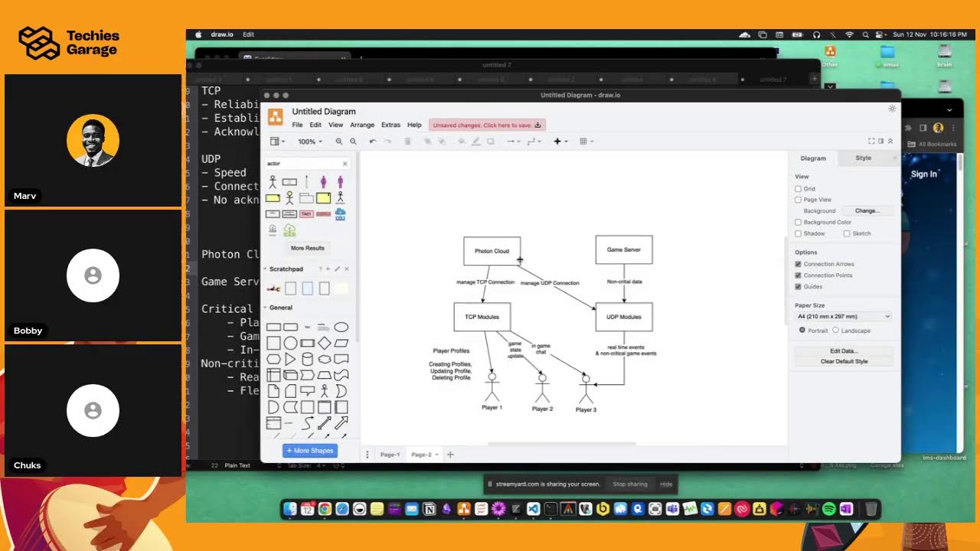The height and width of the screenshot is (551, 980).
Task: Pick the ellipse shape in General
Action: coord(341,327)
